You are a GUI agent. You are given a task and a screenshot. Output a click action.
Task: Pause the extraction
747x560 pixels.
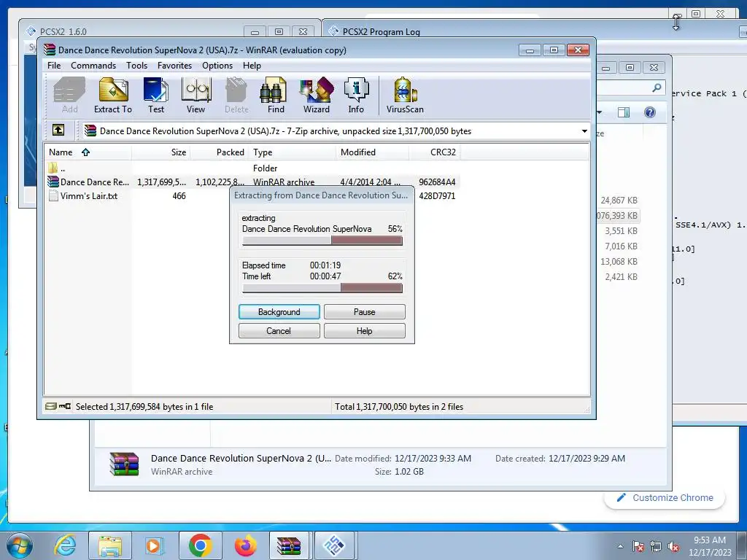tap(365, 312)
